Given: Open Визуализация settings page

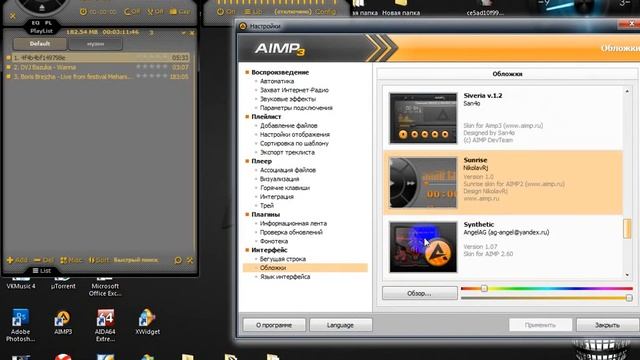Looking at the screenshot, I should pyautogui.click(x=279, y=179).
